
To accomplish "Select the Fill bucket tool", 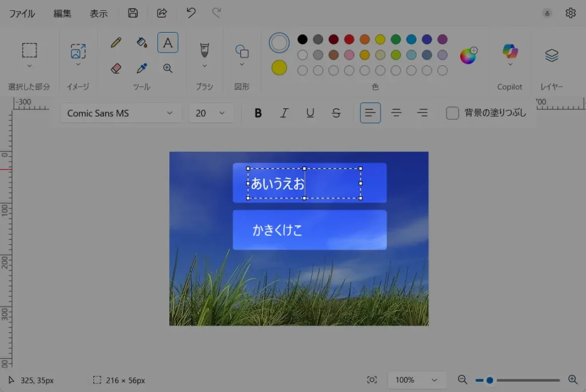I will pos(142,42).
